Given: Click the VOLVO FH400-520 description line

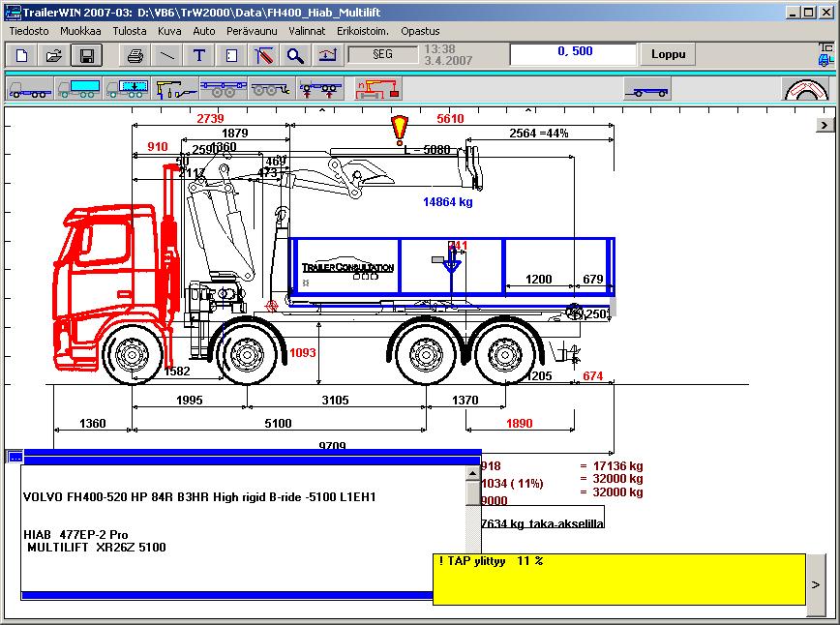Looking at the screenshot, I should coord(199,497).
